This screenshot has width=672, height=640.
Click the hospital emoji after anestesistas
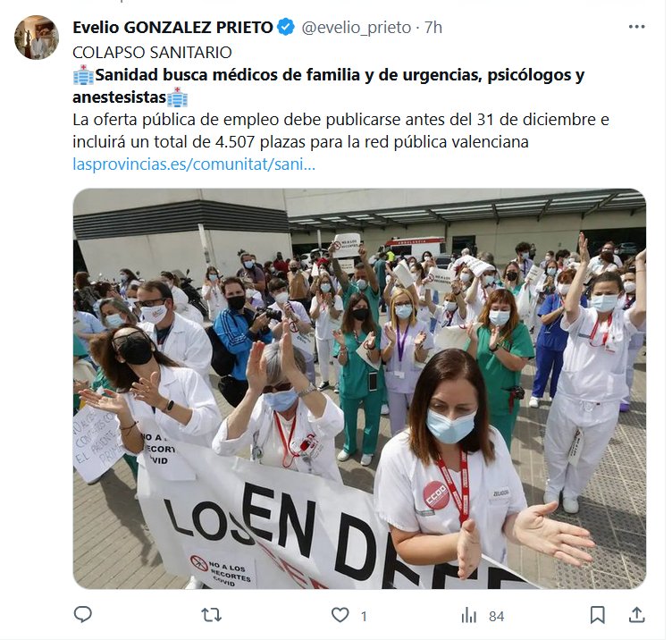coord(177,97)
